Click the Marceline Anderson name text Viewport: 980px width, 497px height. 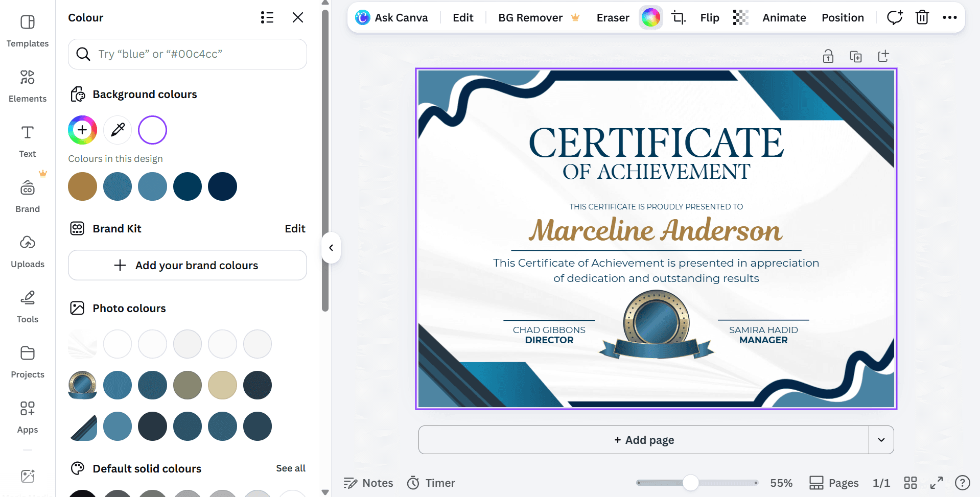[x=656, y=230]
